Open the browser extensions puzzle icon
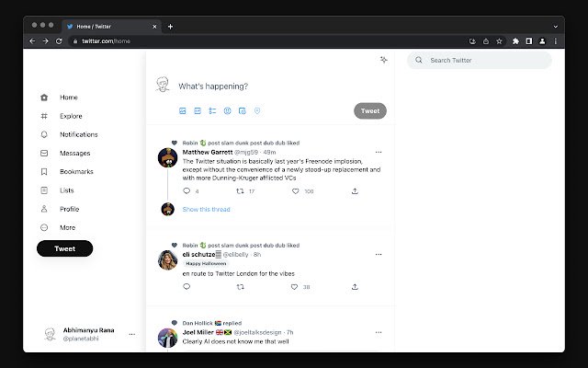This screenshot has height=368, width=588. click(515, 41)
